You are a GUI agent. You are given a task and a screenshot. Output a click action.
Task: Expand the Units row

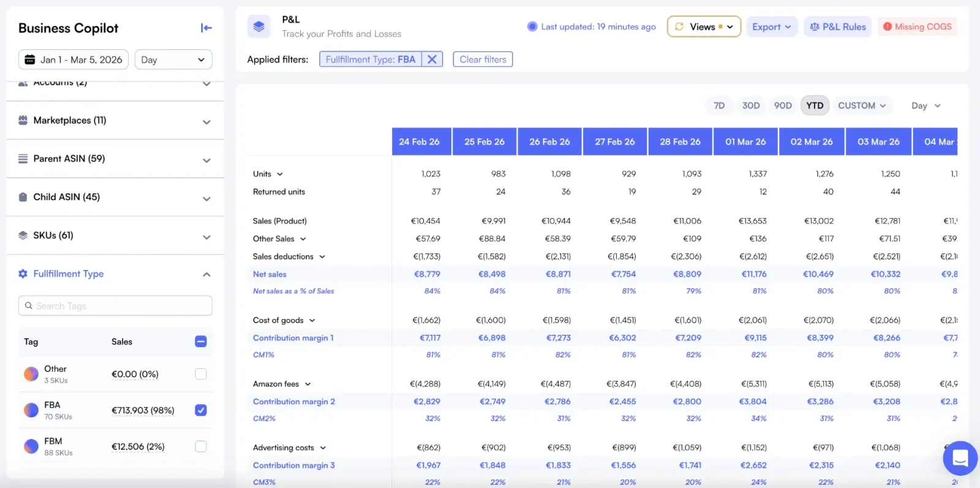(x=279, y=174)
